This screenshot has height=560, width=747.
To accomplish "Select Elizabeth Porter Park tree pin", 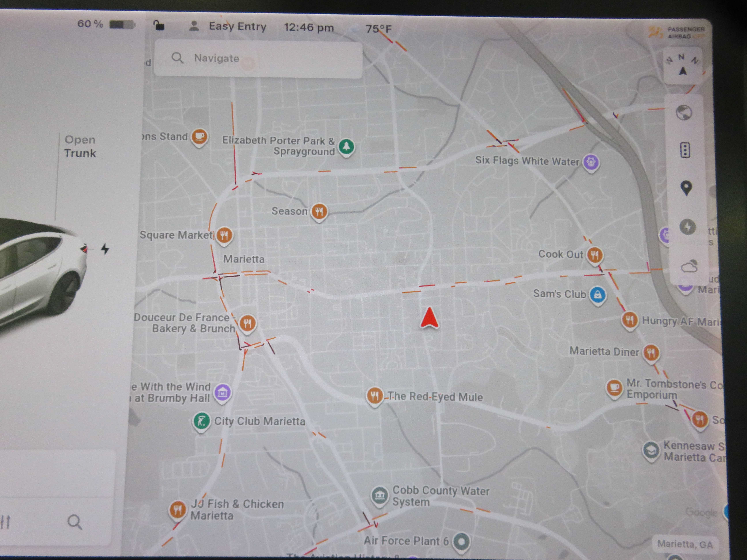I will (347, 147).
